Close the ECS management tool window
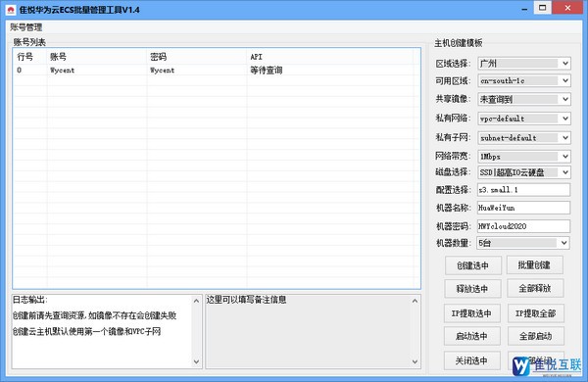 point(567,8)
